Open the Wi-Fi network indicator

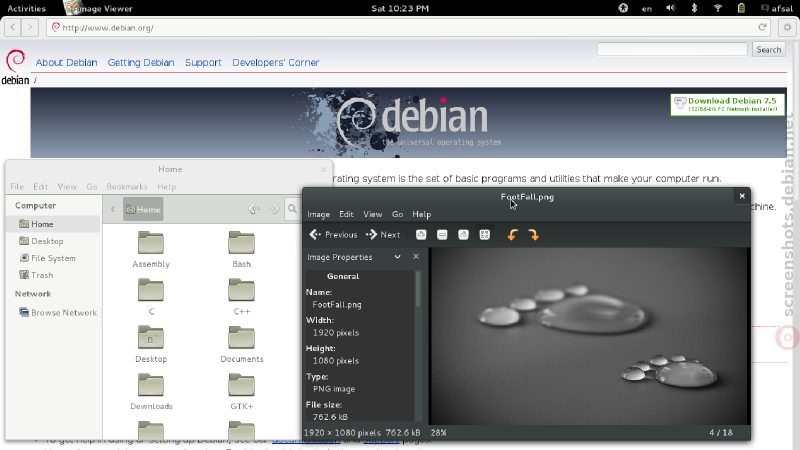click(x=718, y=8)
